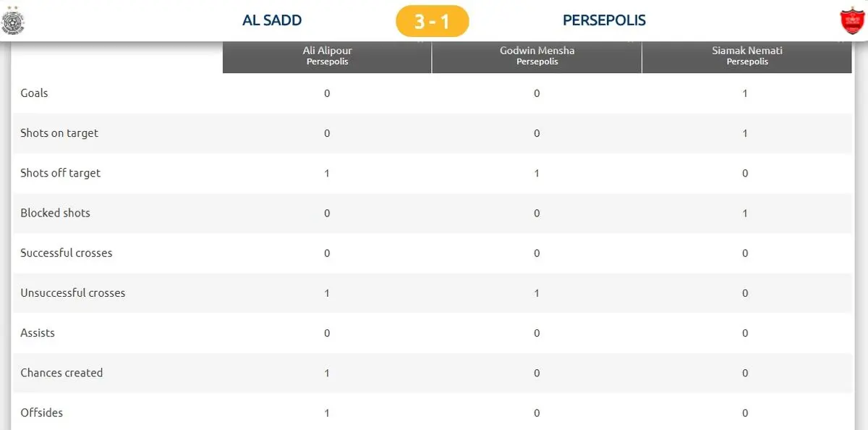Click the Goals row label
Screen dimensions: 868x430
[x=34, y=93]
